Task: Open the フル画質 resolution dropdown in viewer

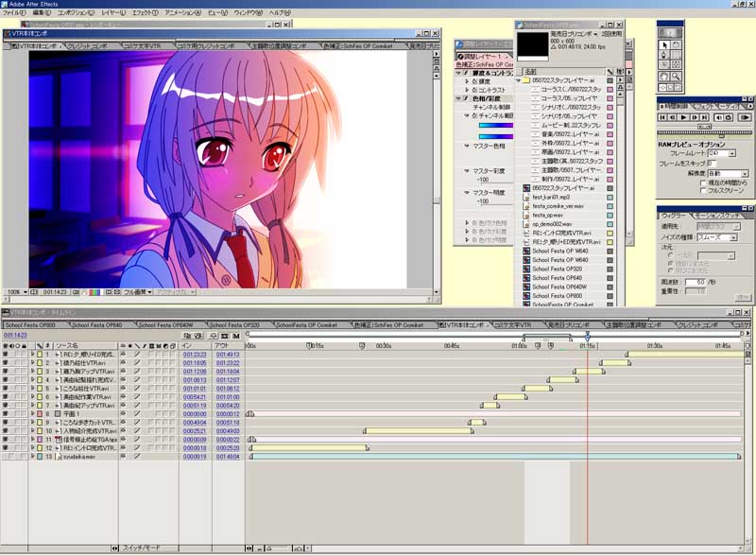Action: pyautogui.click(x=137, y=292)
